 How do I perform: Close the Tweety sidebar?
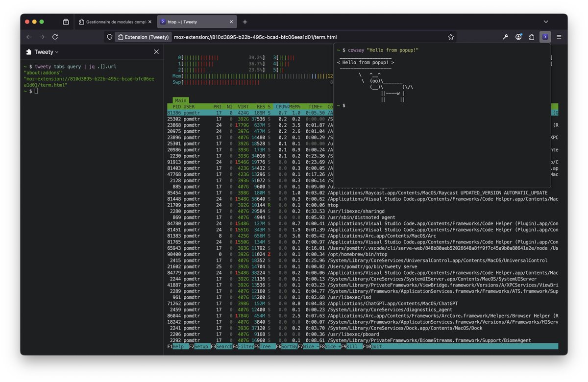[156, 52]
